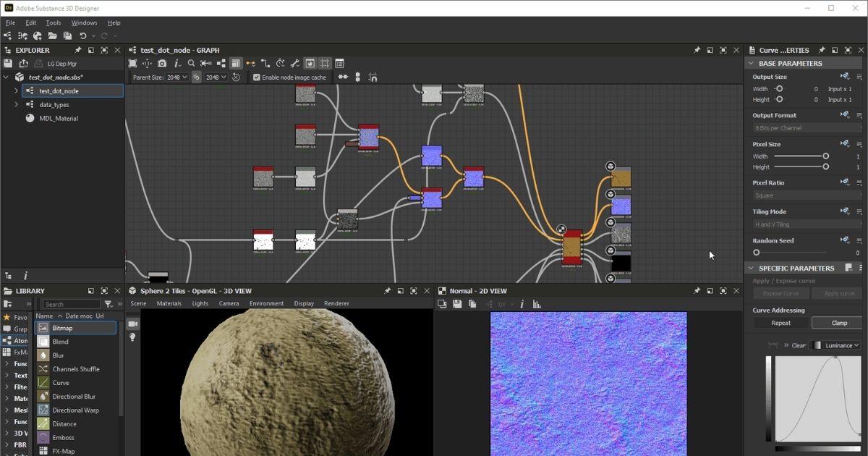Open the Output Format dropdown
Screen dimensions: 868x456
point(807,128)
